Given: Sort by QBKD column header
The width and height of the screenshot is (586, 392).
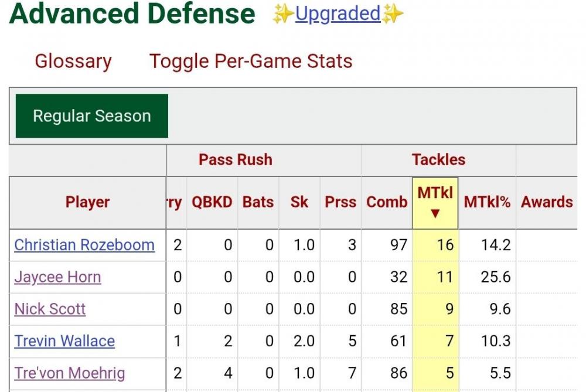Looking at the screenshot, I should coord(212,202).
